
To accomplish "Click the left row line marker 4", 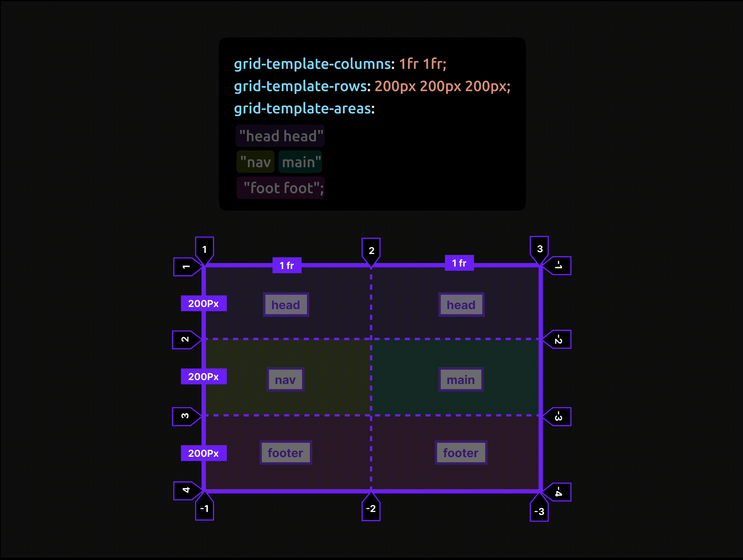I will click(x=186, y=490).
